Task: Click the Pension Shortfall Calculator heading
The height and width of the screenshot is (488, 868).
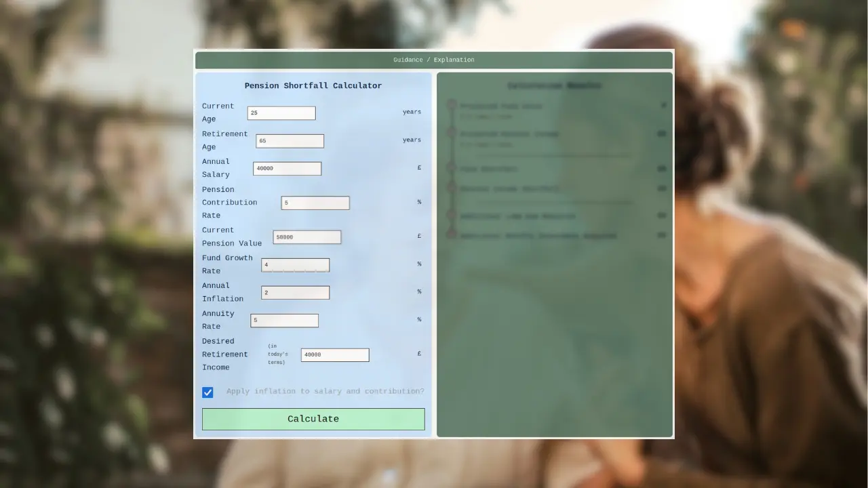Action: (313, 86)
